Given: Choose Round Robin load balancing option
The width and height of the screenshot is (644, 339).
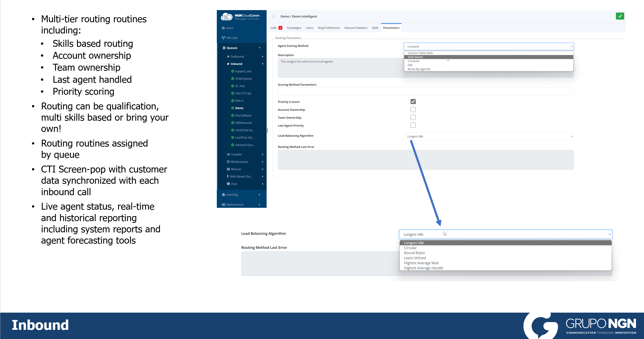Looking at the screenshot, I should click(414, 253).
